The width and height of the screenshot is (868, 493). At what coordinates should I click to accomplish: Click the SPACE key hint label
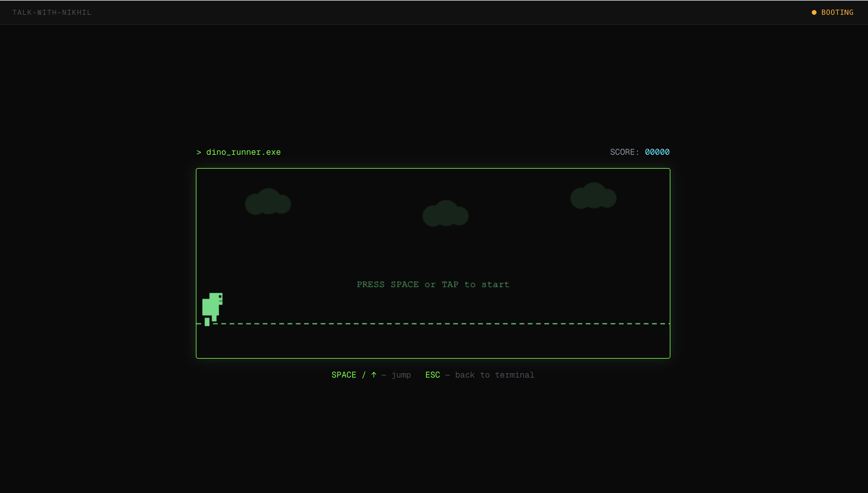click(x=343, y=375)
